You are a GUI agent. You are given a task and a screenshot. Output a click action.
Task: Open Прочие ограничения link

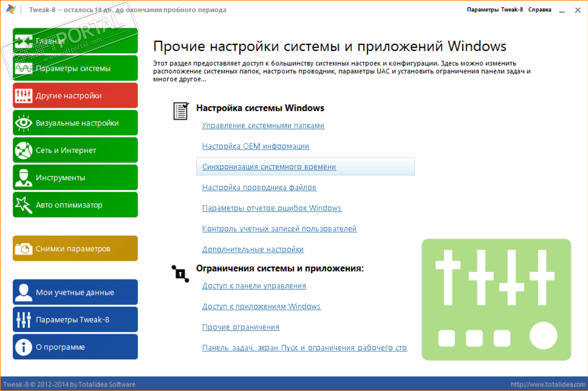241,327
